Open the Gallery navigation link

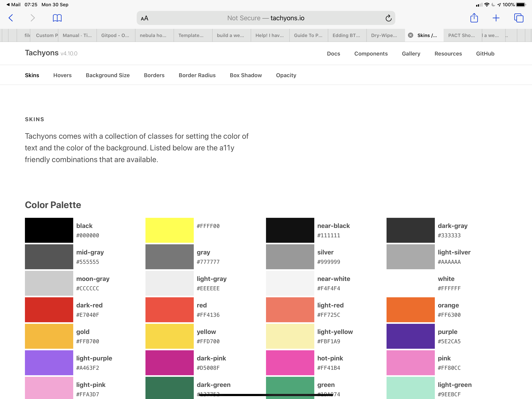pyautogui.click(x=411, y=54)
